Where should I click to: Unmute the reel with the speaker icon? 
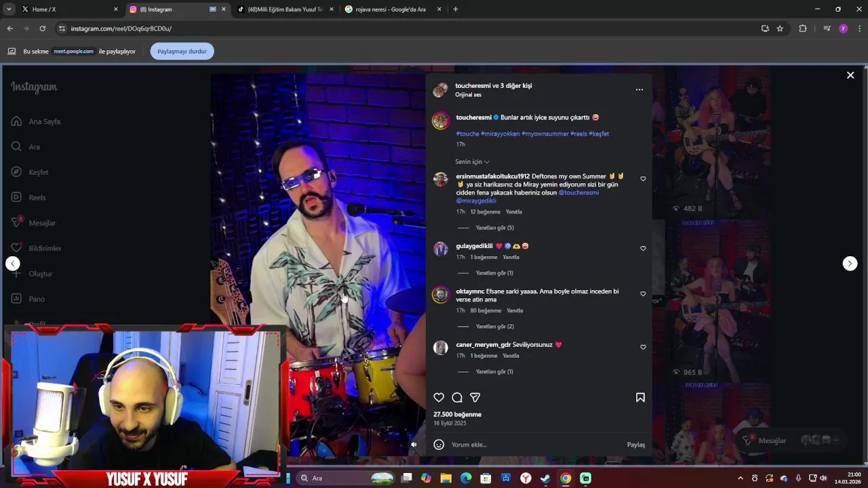click(x=414, y=445)
